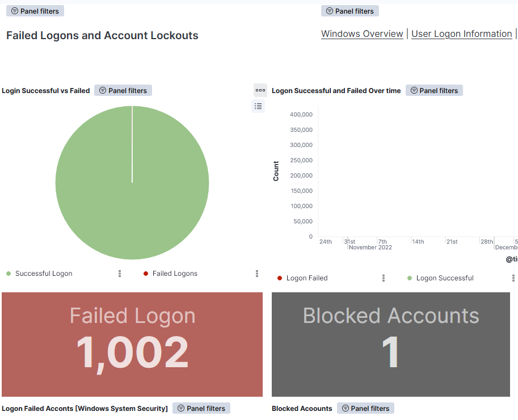The height and width of the screenshot is (420, 518).
Task: Open options for Failed Logons legend item
Action: tap(257, 274)
